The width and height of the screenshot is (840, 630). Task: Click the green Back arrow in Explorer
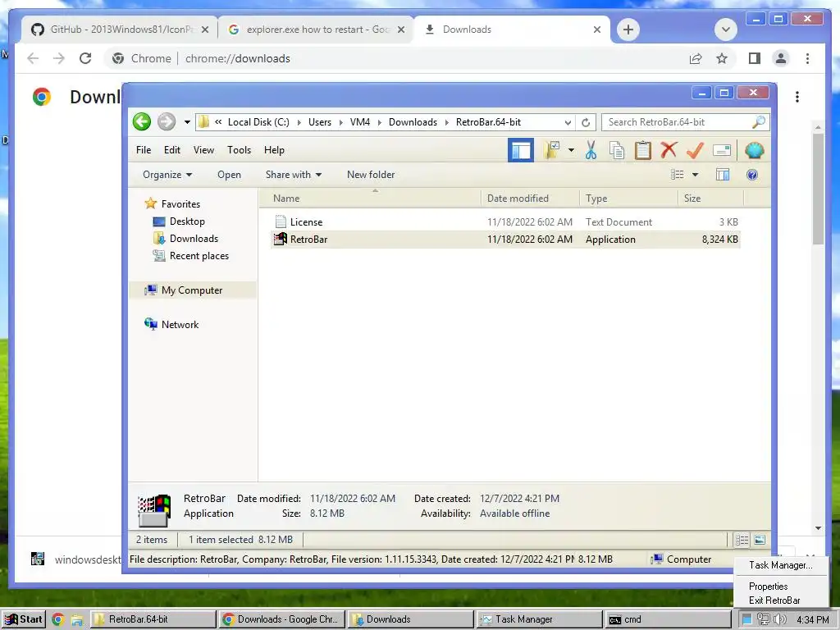(x=142, y=122)
